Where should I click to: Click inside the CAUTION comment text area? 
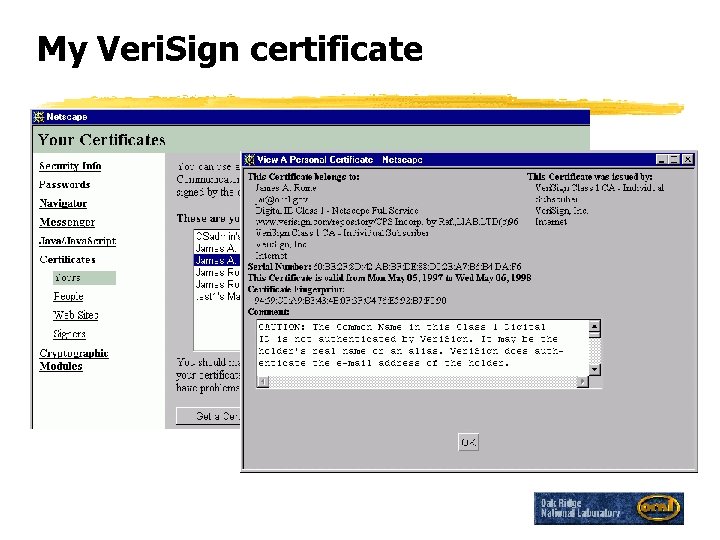[422, 348]
